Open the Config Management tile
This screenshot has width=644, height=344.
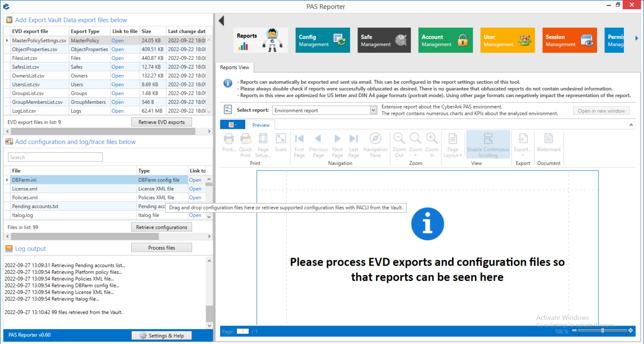tap(323, 40)
